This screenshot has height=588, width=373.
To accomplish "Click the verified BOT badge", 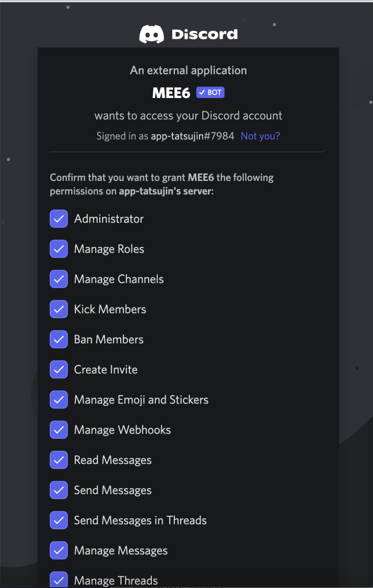I will [210, 93].
